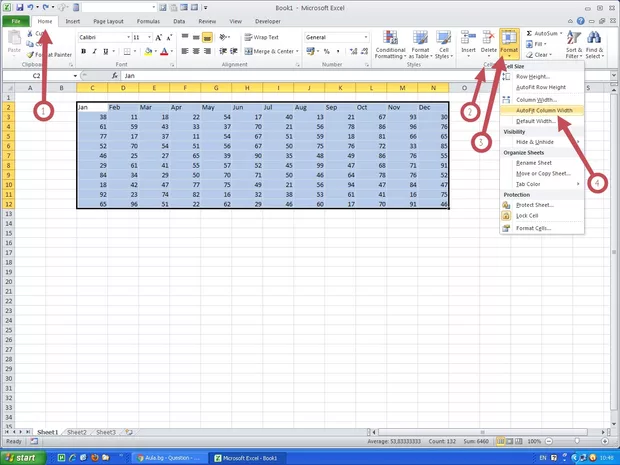Viewport: 620px width, 465px height.
Task: Open the Calibri font name dropdown
Action: point(103,37)
